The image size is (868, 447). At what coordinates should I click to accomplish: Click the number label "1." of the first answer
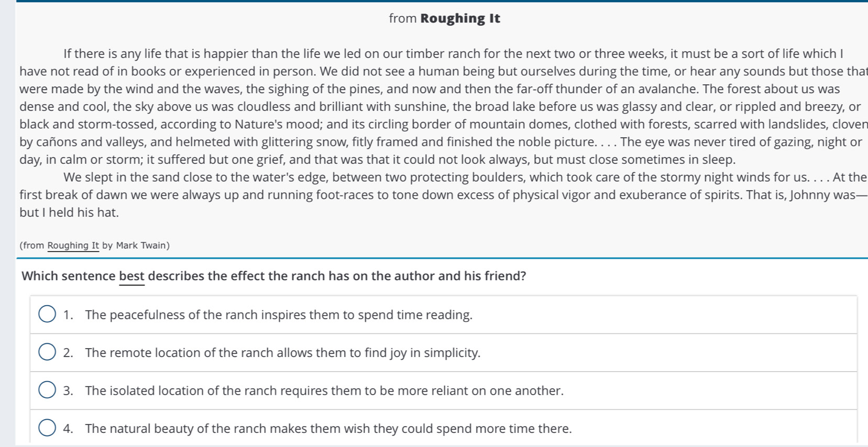[68, 315]
